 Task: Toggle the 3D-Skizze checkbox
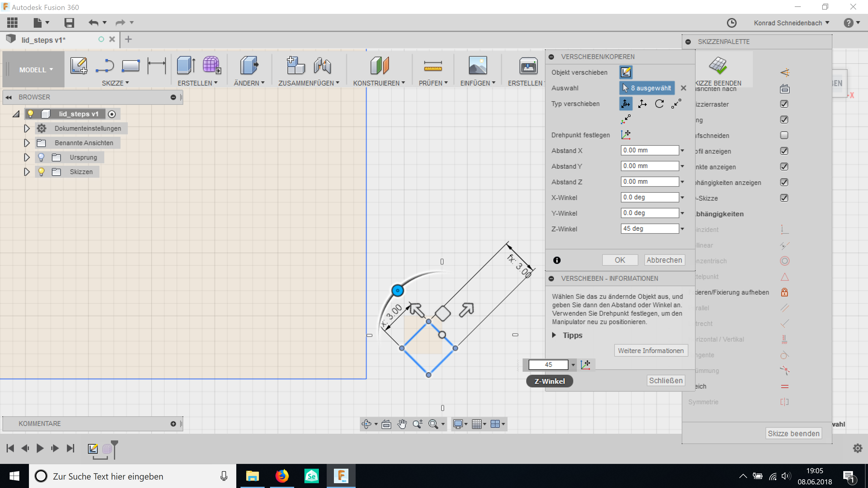784,198
